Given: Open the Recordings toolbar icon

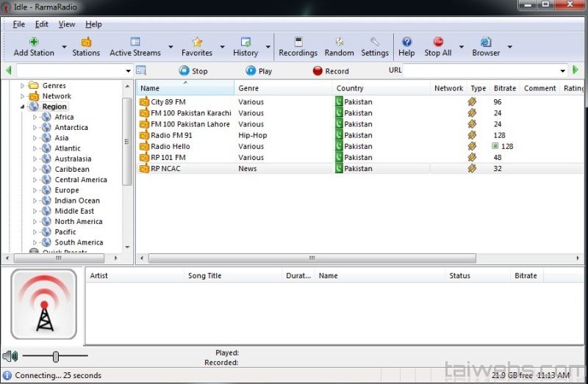Looking at the screenshot, I should pyautogui.click(x=298, y=43).
